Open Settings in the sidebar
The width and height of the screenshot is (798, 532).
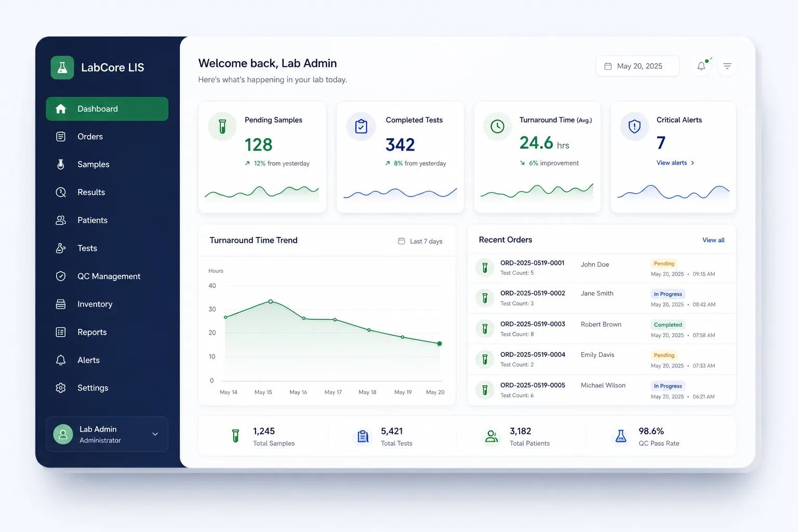tap(107, 388)
